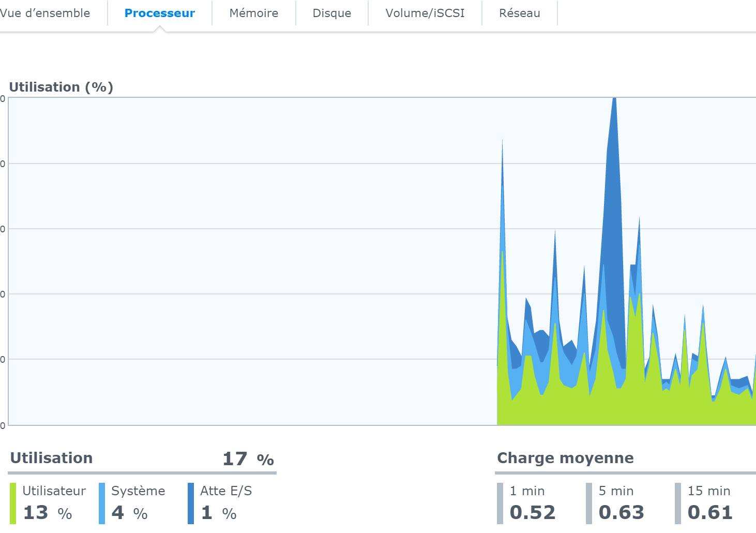Click the Charge moyenne heading

[565, 458]
